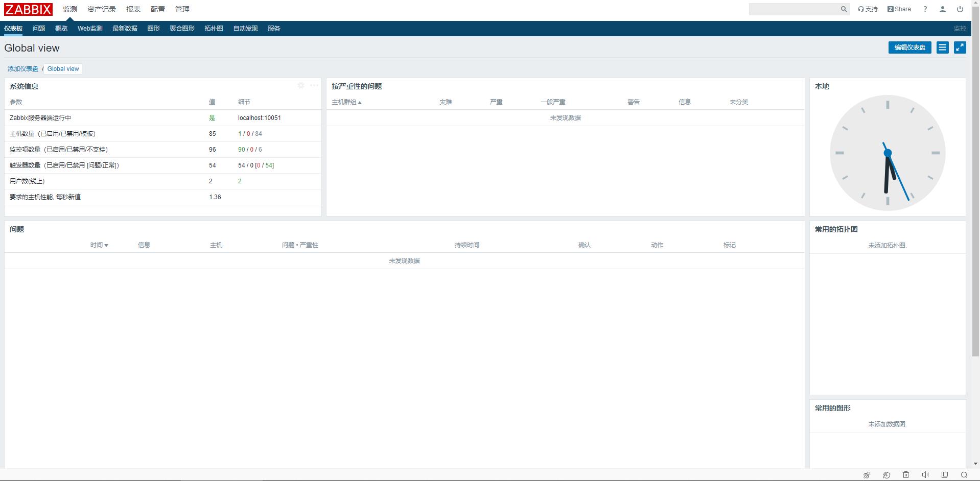Image resolution: width=980 pixels, height=481 pixels.
Task: Click the 编辑仪表盘 button
Action: [909, 47]
